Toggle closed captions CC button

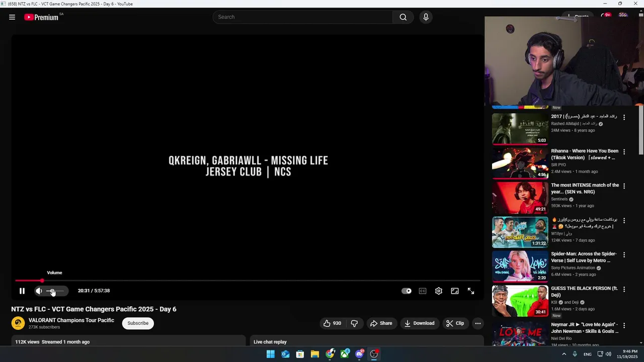point(423,291)
